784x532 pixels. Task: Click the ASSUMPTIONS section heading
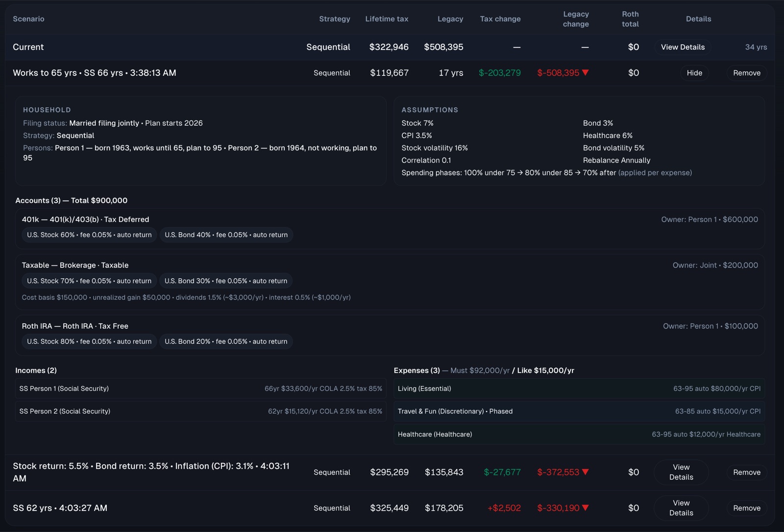[x=430, y=110]
